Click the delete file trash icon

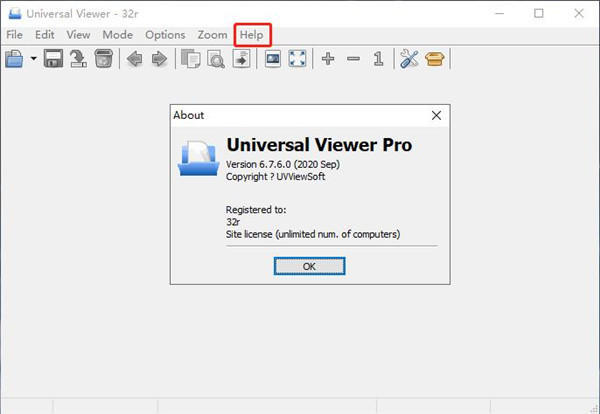[104, 59]
